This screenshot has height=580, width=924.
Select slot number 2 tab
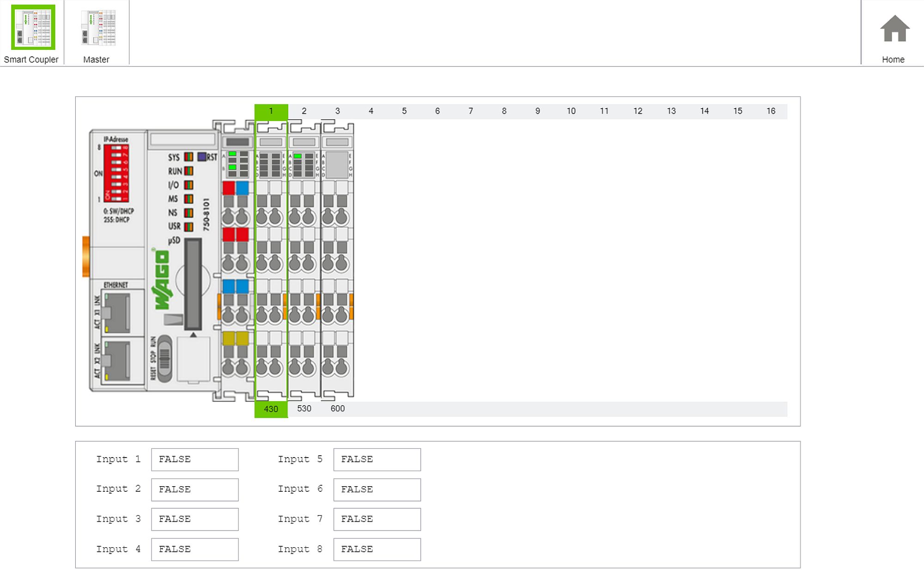point(304,111)
